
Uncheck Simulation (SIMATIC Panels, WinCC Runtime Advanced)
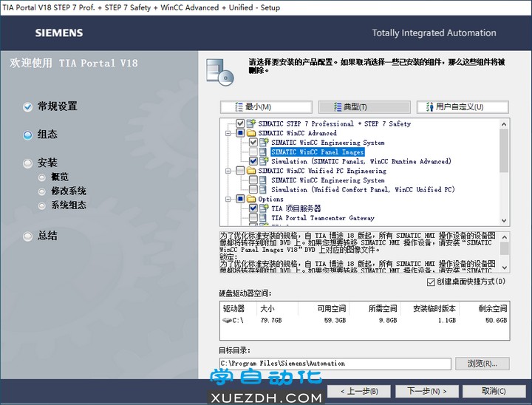[253, 161]
